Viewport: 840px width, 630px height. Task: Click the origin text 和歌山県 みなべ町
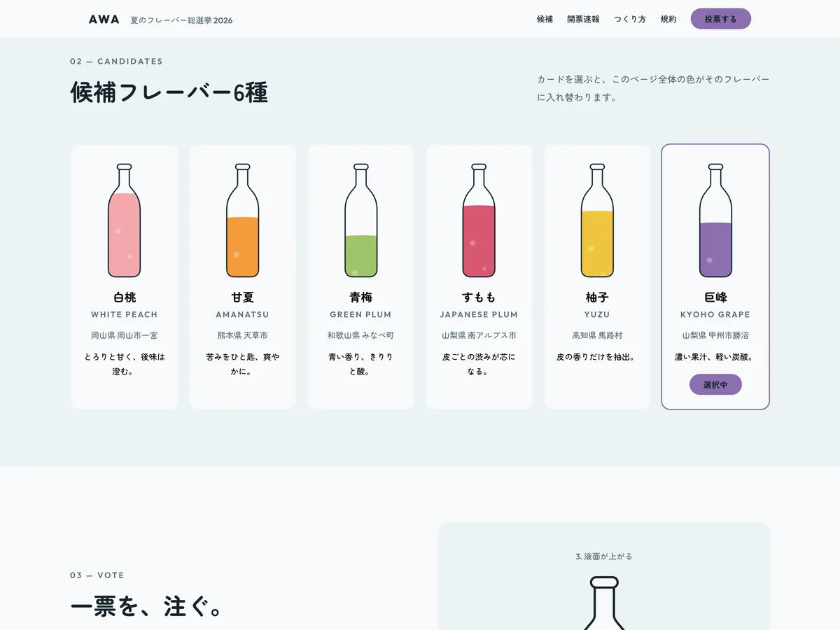coord(361,335)
